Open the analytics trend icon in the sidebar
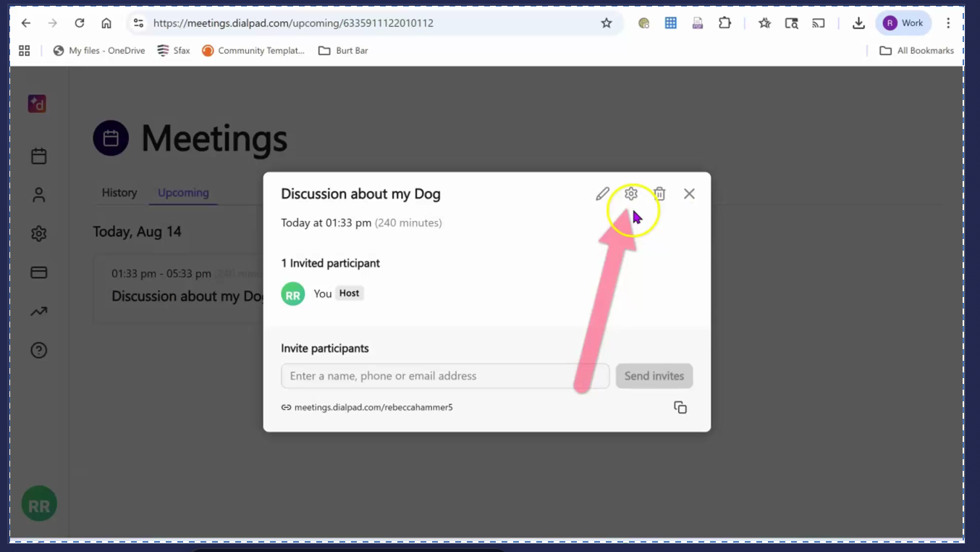This screenshot has width=980, height=552. (39, 311)
